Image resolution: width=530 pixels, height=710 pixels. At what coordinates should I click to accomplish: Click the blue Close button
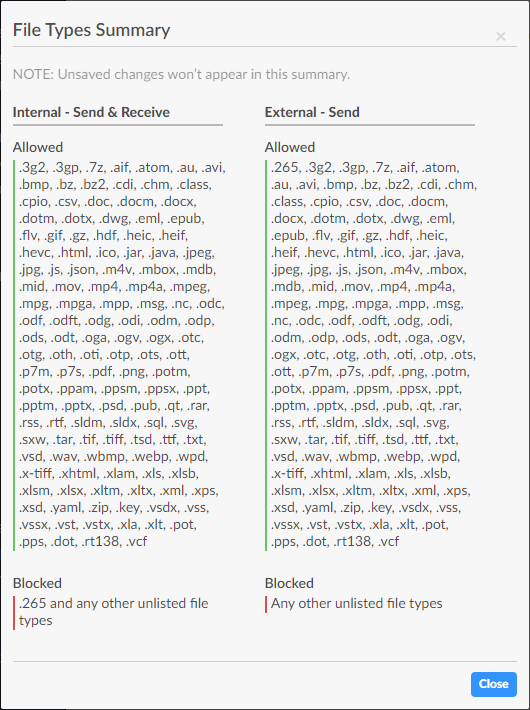pos(494,684)
